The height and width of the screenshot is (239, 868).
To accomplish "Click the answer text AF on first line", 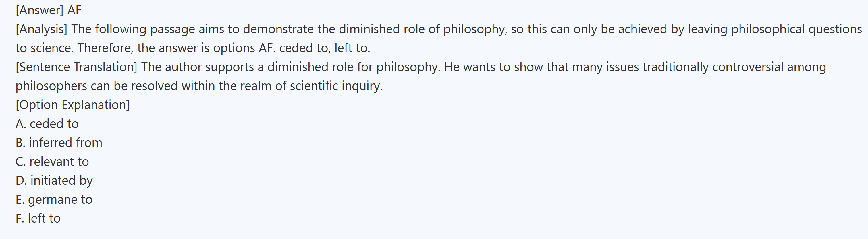I will point(74,10).
